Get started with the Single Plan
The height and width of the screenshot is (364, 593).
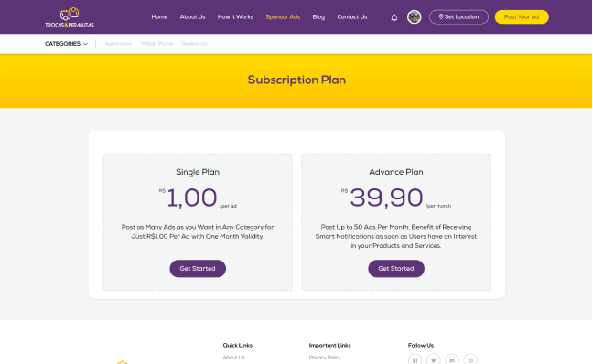198,268
